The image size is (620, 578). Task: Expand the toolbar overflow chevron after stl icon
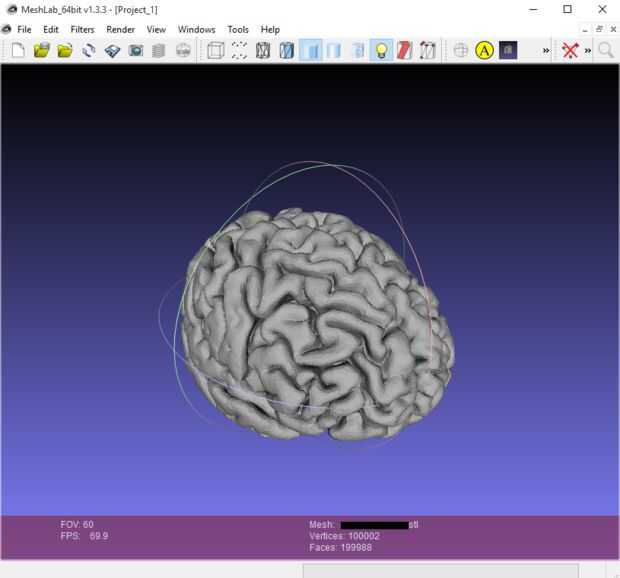pos(546,50)
